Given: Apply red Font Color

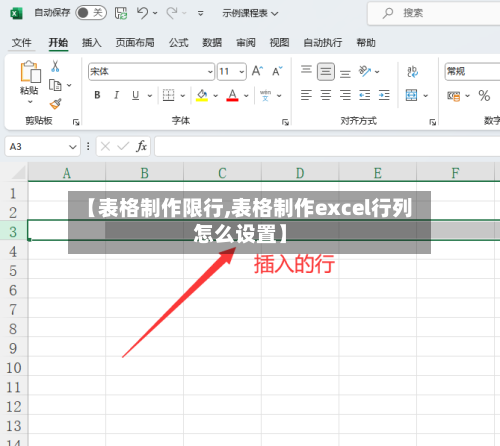Looking at the screenshot, I should (232, 95).
